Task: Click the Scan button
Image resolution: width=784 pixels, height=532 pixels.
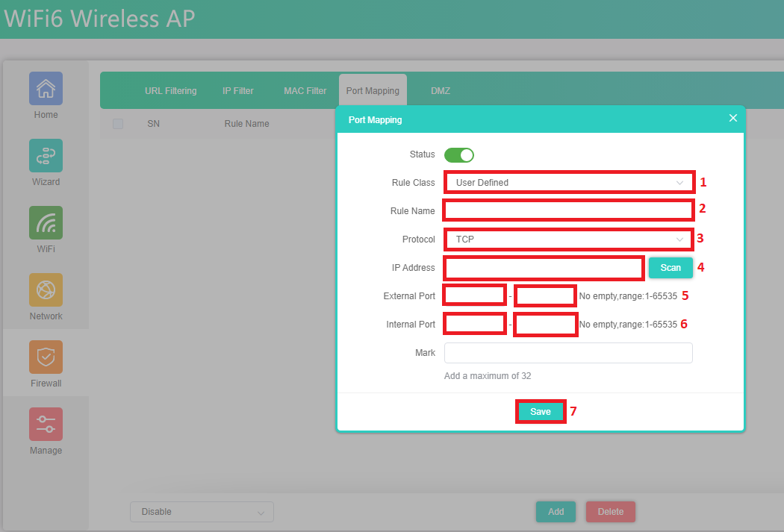Action: tap(671, 268)
